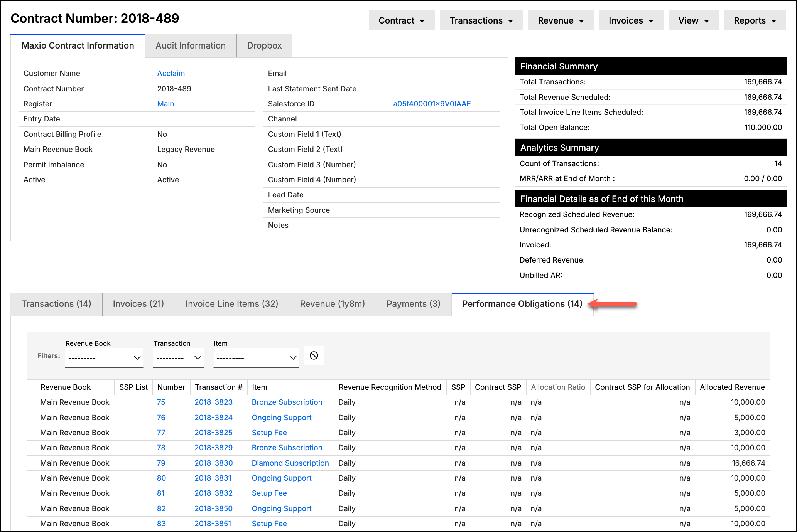The image size is (797, 532).
Task: Open transaction 2018-3832 link
Action: pyautogui.click(x=213, y=493)
